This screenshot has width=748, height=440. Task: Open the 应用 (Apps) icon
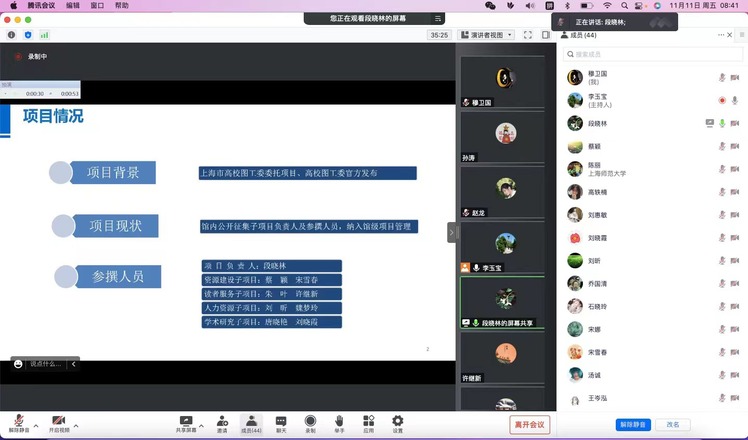(368, 422)
